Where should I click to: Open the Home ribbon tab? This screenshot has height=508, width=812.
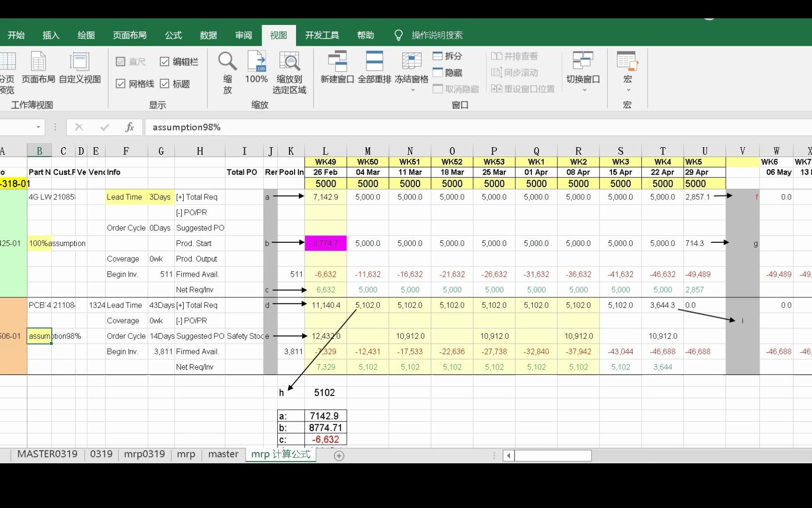click(x=16, y=35)
